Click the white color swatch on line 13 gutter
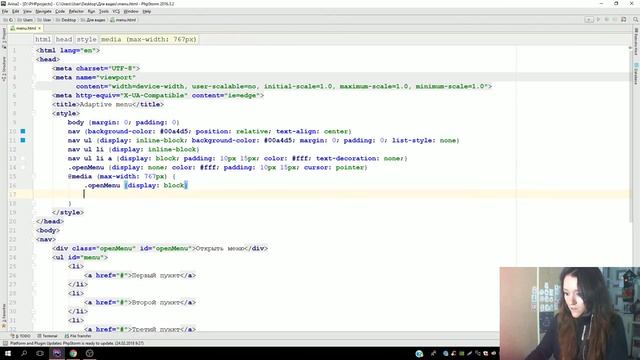 (x=23, y=158)
